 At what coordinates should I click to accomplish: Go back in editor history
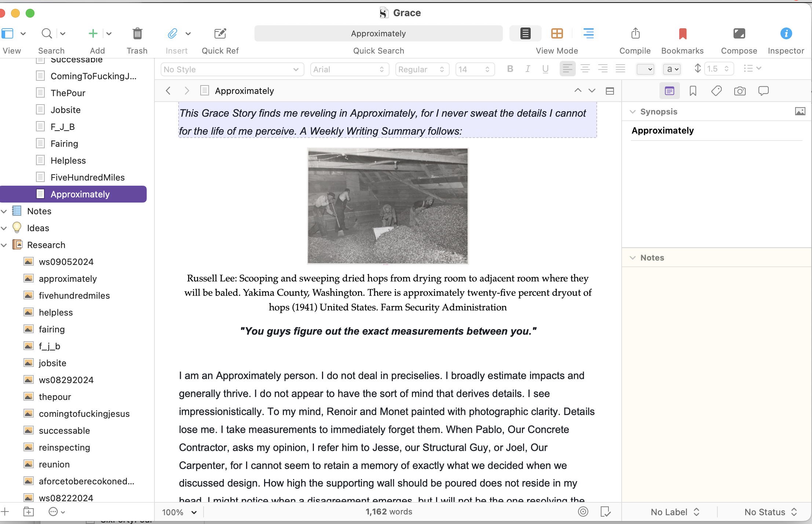pyautogui.click(x=168, y=91)
